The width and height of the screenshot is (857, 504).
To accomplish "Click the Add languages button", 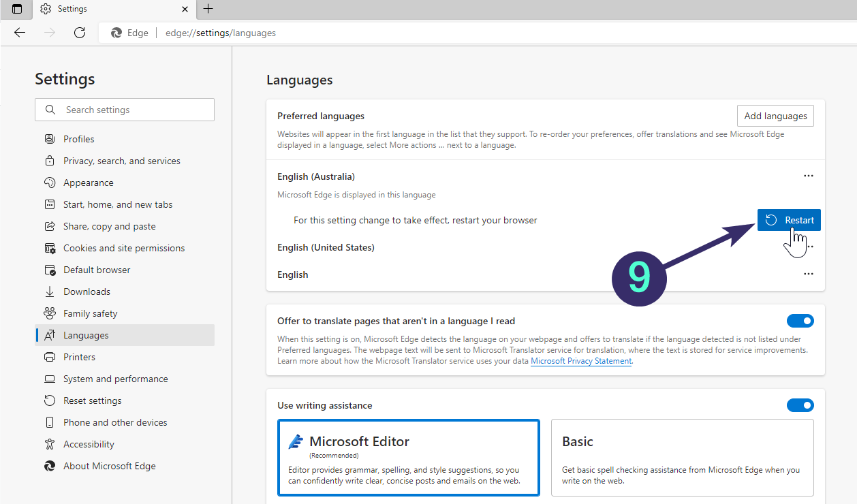I will coord(775,116).
